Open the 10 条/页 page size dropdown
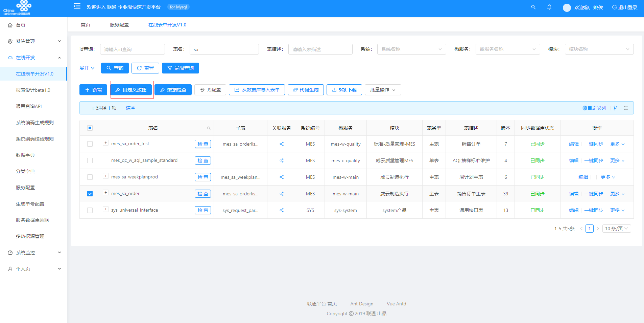644x323 pixels. pos(617,229)
